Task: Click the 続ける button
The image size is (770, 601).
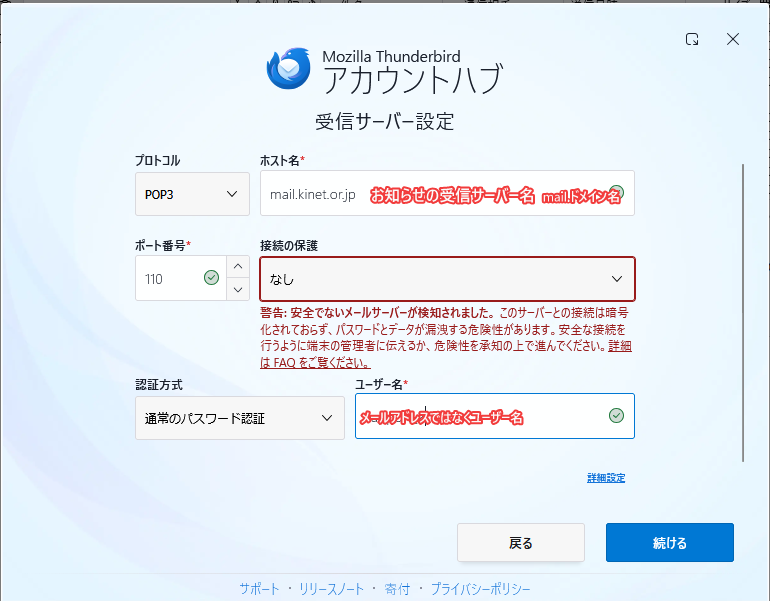Action: click(669, 543)
